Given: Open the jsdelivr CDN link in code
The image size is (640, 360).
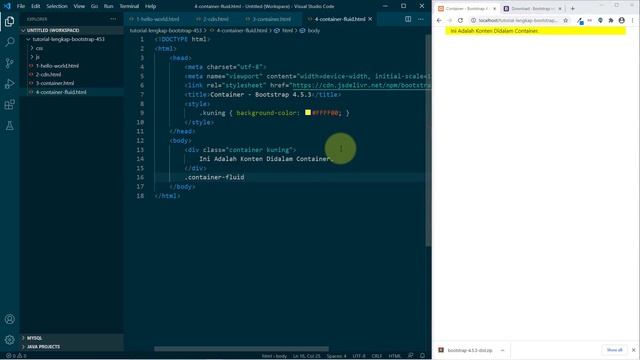Looking at the screenshot, I should tap(361, 85).
